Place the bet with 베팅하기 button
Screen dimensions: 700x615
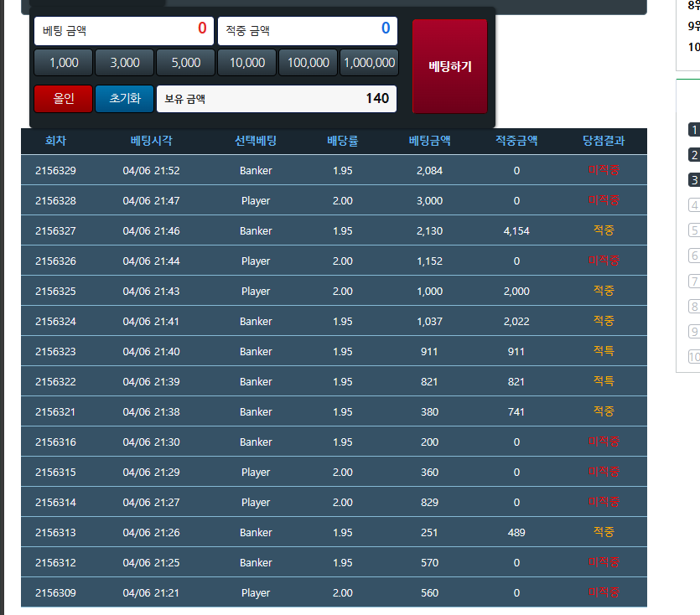449,66
